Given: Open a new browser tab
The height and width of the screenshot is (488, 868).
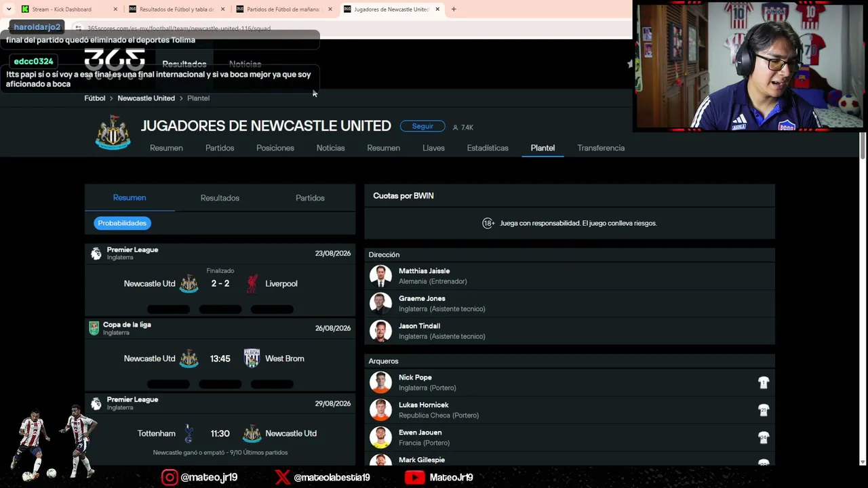Looking at the screenshot, I should [454, 9].
